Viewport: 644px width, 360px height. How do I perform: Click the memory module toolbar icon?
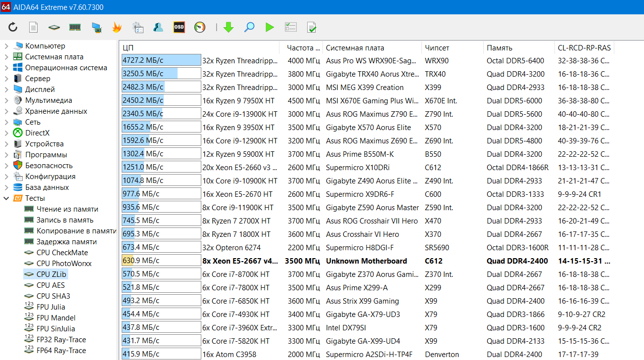(75, 27)
